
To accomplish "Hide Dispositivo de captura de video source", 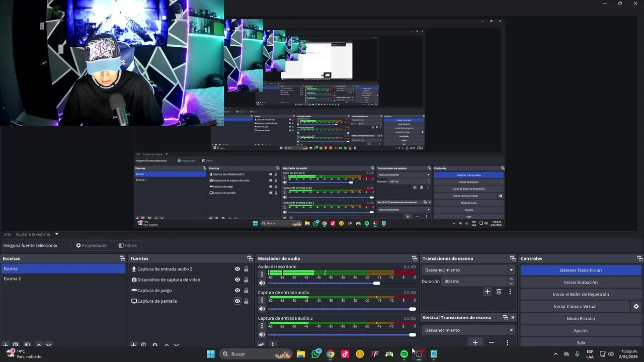I will click(237, 280).
